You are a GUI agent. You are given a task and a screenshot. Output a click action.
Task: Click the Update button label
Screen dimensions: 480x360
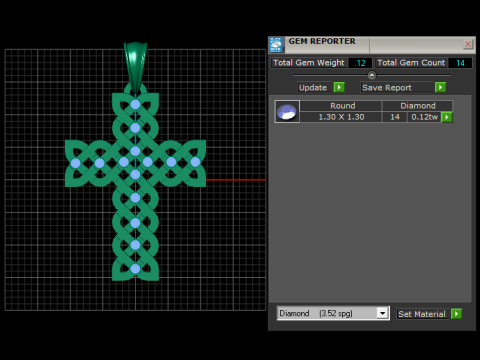point(314,87)
